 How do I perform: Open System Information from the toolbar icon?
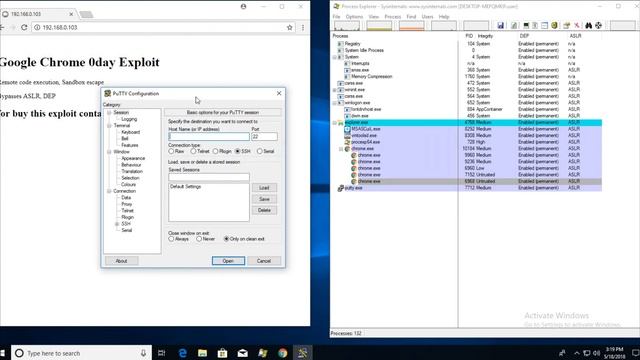526,25
